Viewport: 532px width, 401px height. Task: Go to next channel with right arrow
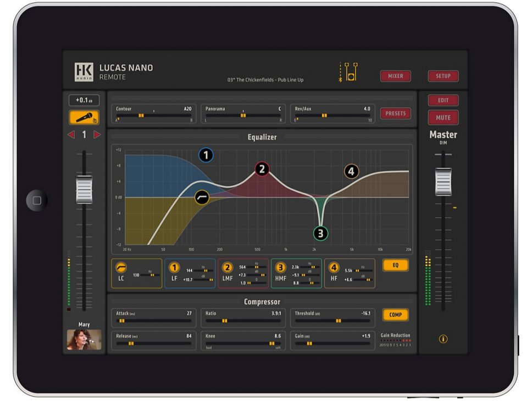point(97,135)
